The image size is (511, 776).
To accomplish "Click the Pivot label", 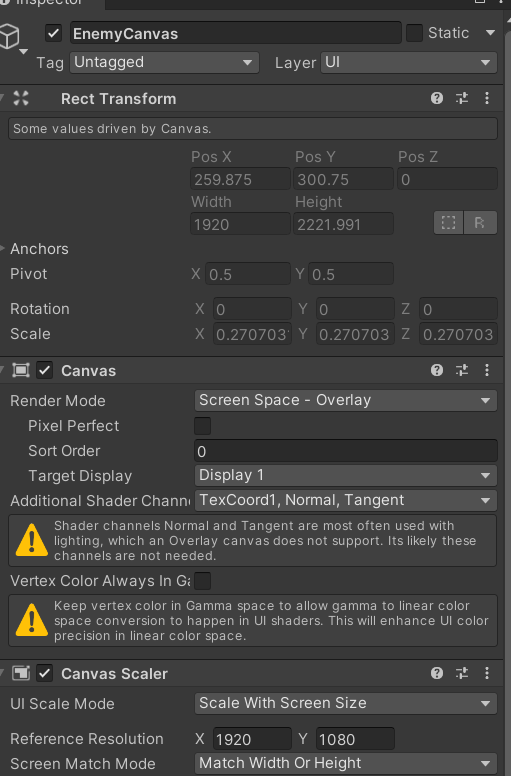I will (x=29, y=274).
